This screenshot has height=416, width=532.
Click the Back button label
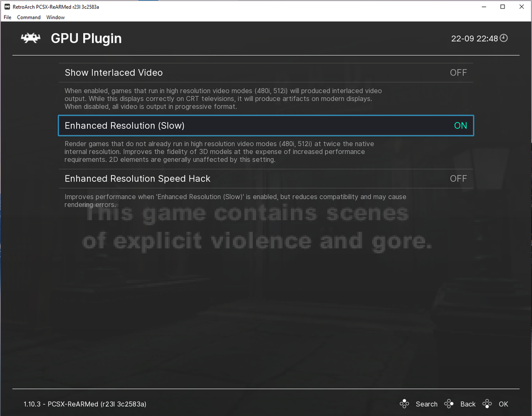468,404
